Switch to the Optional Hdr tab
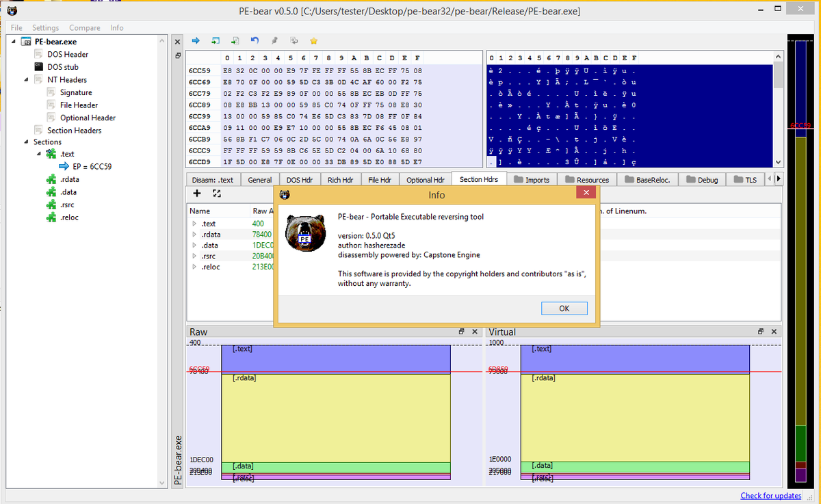821x504 pixels. (425, 180)
